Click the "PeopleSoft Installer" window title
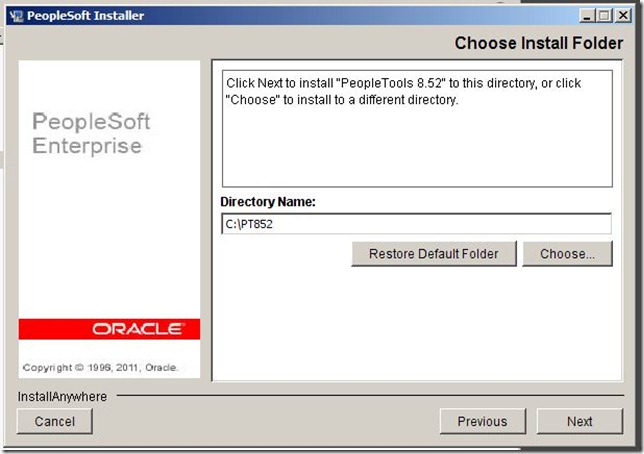 (85, 16)
